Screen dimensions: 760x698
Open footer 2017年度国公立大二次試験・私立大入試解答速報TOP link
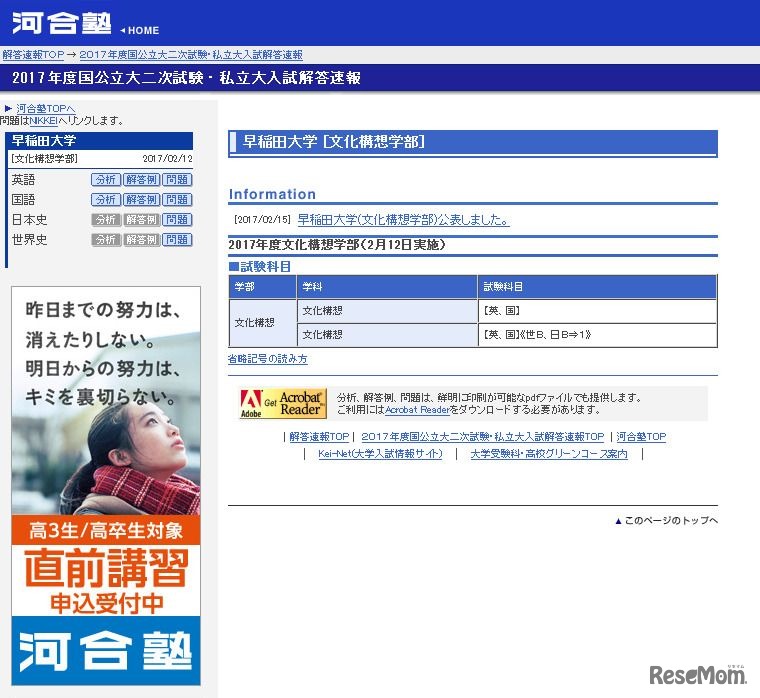tap(483, 437)
